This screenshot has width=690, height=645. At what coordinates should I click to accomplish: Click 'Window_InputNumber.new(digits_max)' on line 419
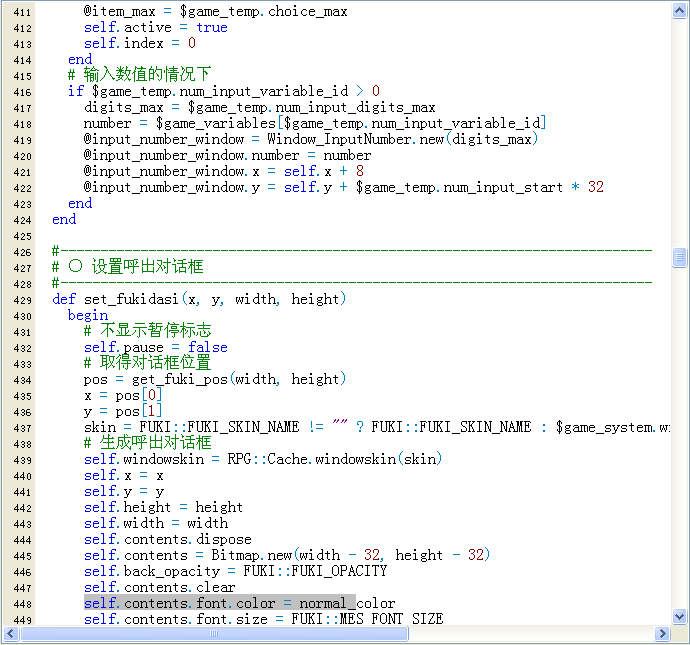click(x=403, y=139)
